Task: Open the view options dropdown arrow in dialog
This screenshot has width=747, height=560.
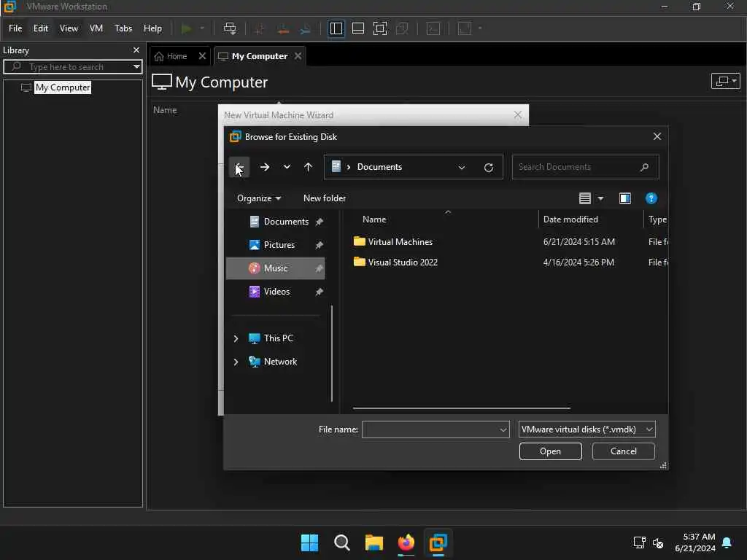Action: (600, 198)
